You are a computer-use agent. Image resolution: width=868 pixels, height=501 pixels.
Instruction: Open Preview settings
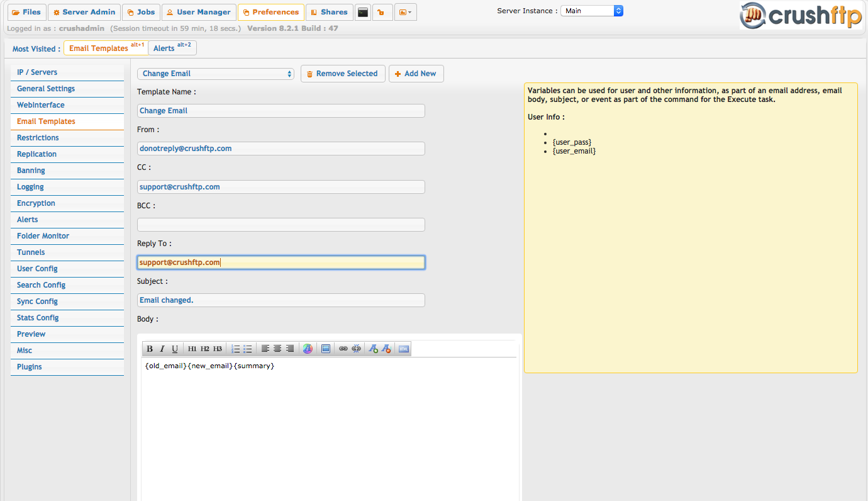click(x=67, y=334)
